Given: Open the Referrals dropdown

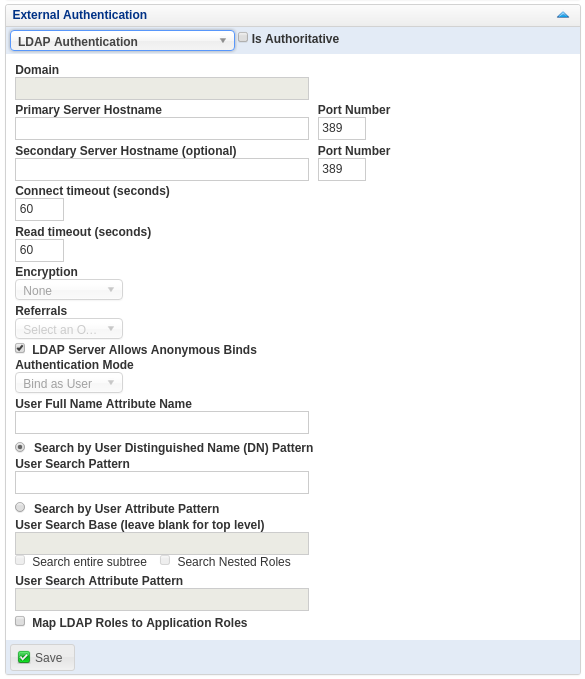Looking at the screenshot, I should pos(69,329).
